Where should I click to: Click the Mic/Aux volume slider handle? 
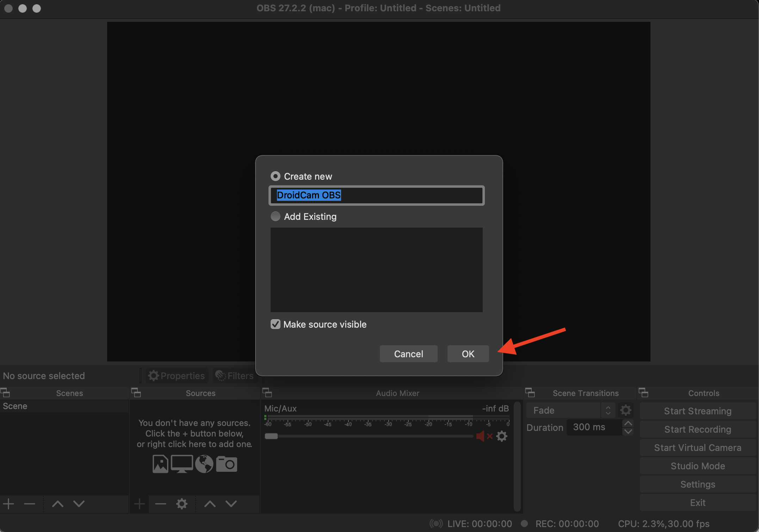[x=271, y=436]
